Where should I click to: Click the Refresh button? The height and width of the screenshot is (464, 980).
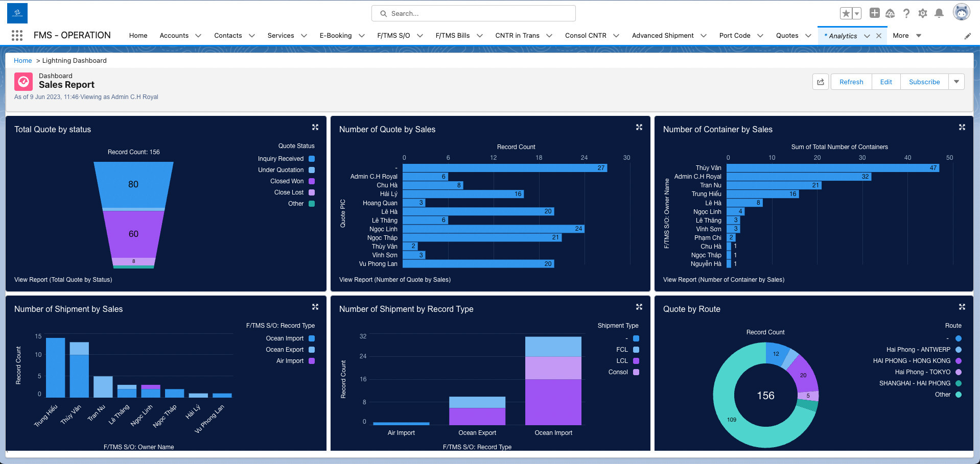[x=851, y=82]
